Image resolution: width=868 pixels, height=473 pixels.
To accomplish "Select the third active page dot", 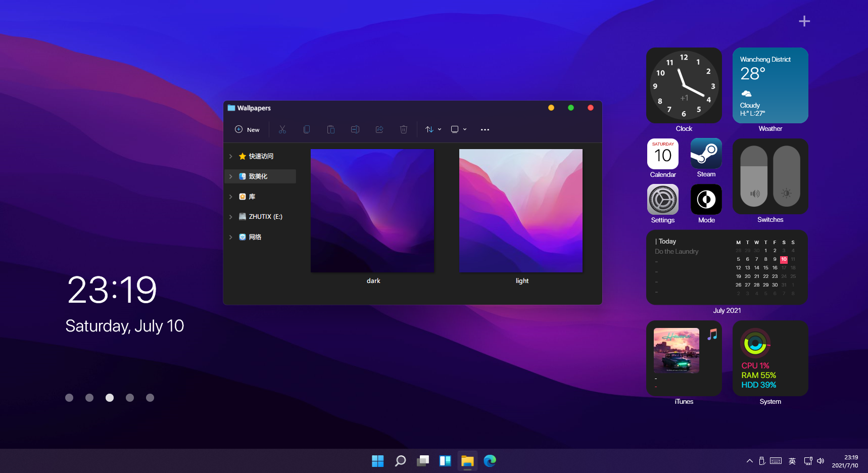I will (x=110, y=398).
